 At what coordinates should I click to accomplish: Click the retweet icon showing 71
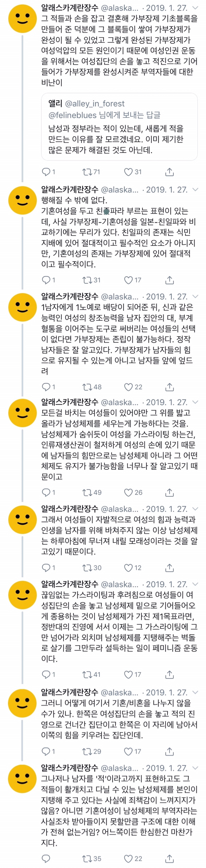pos(87,171)
